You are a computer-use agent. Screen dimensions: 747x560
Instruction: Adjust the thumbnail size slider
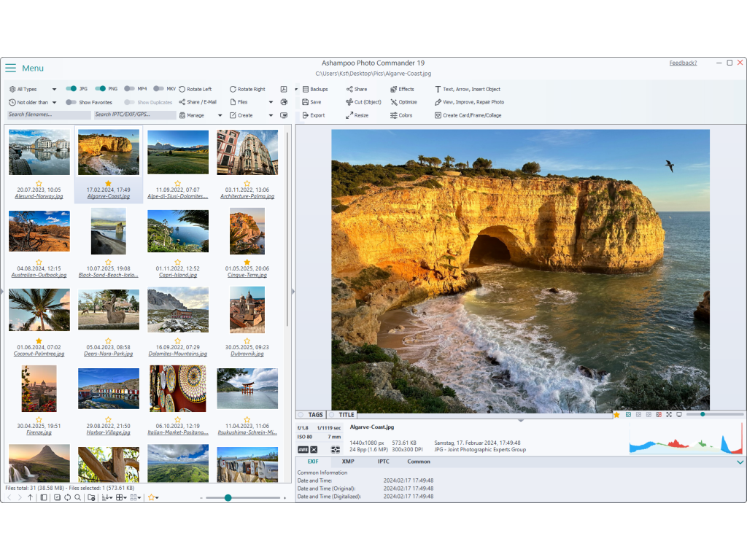coord(228,497)
